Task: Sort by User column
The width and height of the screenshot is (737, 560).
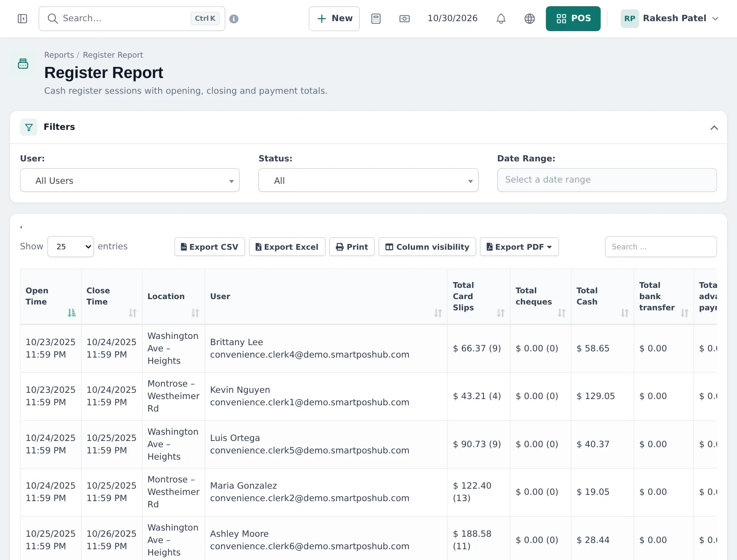Action: 326,297
